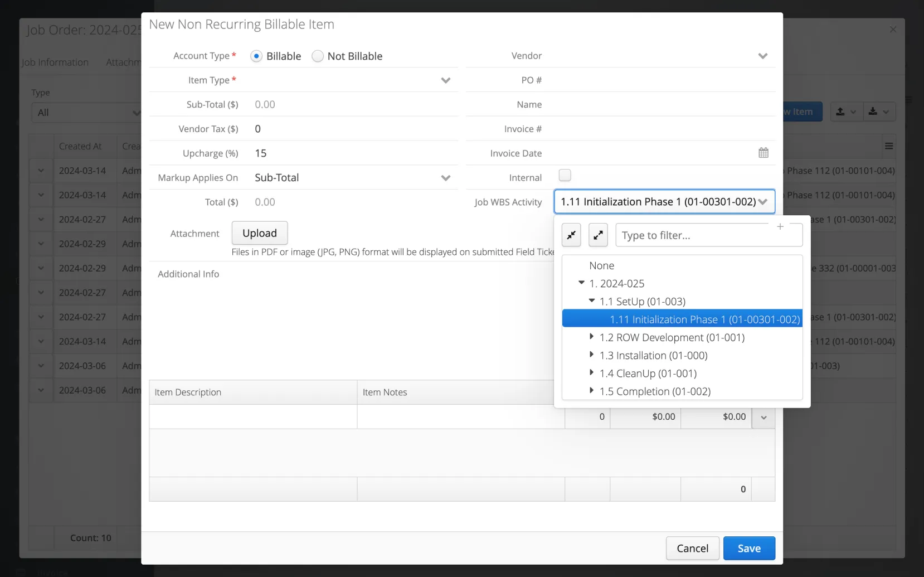Click the Sub-Total ($) input field
This screenshot has width=924, height=577.
354,104
